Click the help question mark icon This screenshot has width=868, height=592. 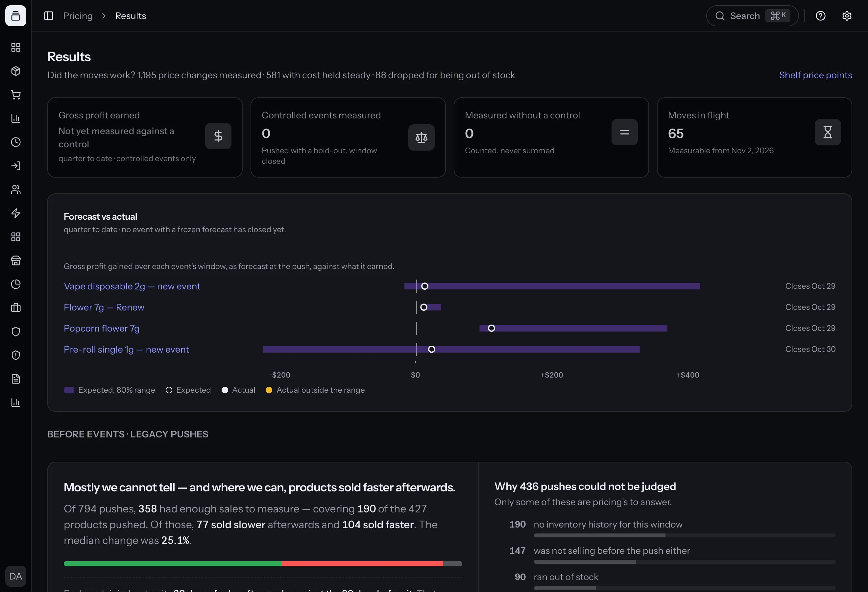pyautogui.click(x=821, y=16)
